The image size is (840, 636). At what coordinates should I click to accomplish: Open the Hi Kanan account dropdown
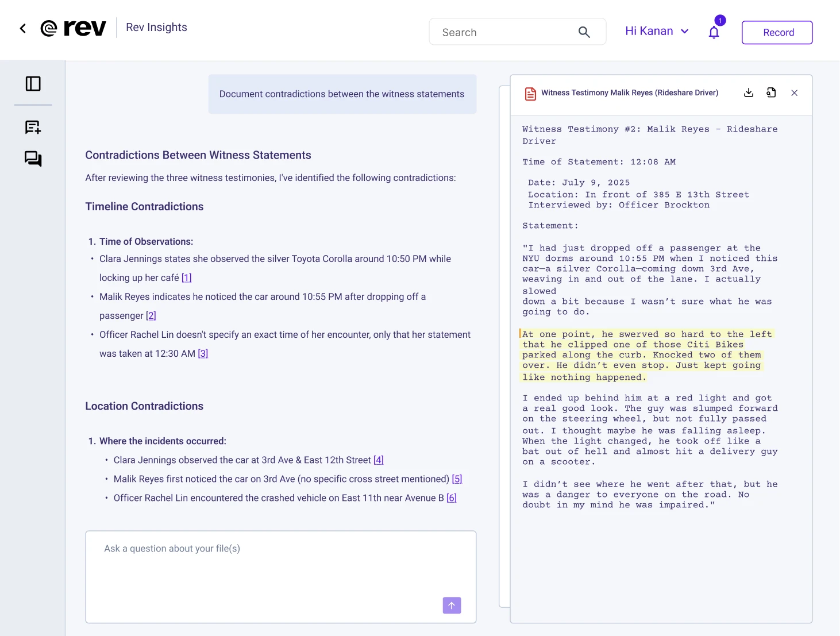[657, 31]
